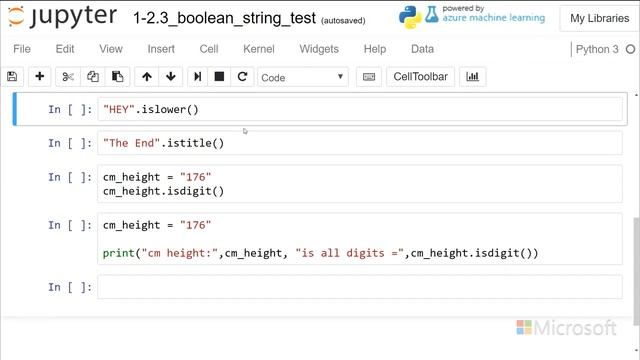Click the azure machine learning link text

[494, 18]
